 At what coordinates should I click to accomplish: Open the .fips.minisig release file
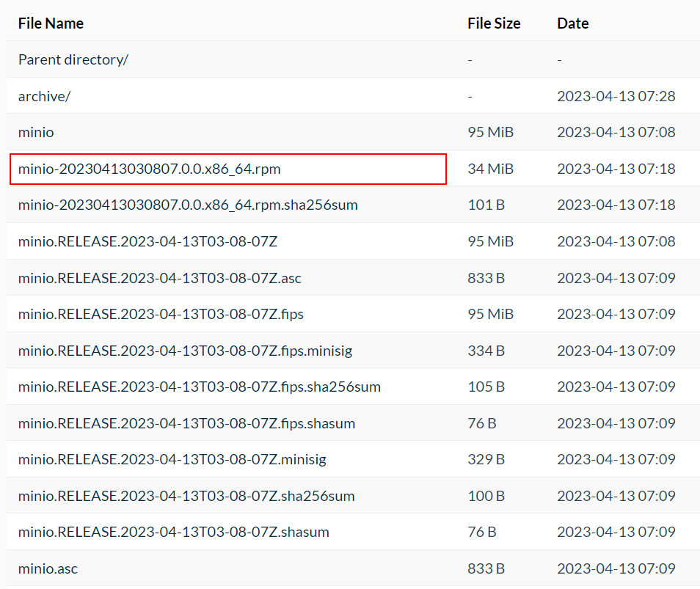[185, 351]
